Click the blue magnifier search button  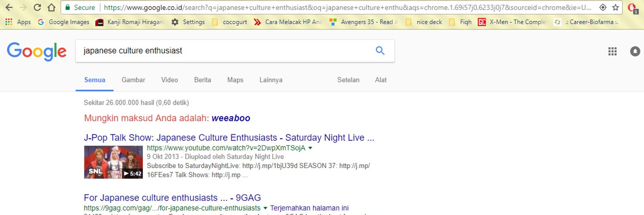(380, 50)
